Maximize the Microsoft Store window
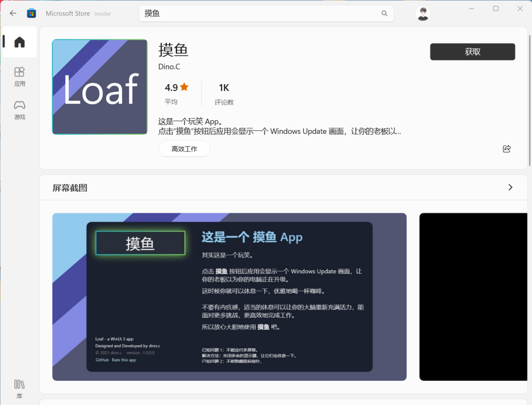Image resolution: width=532 pixels, height=405 pixels. 496,8
